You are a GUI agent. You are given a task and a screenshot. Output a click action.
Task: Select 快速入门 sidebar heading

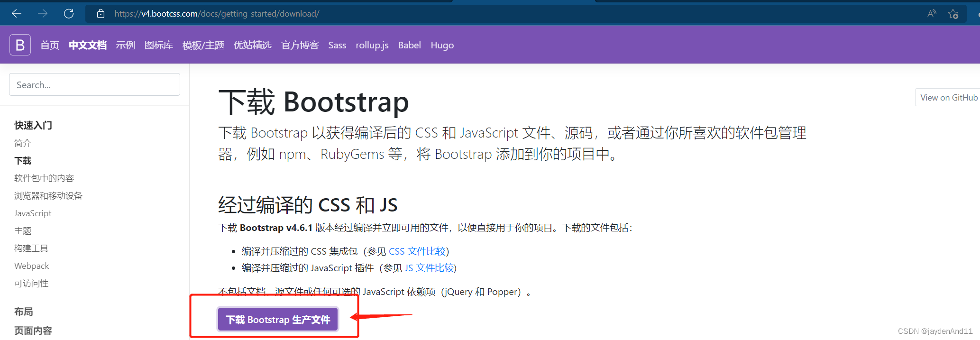point(33,125)
